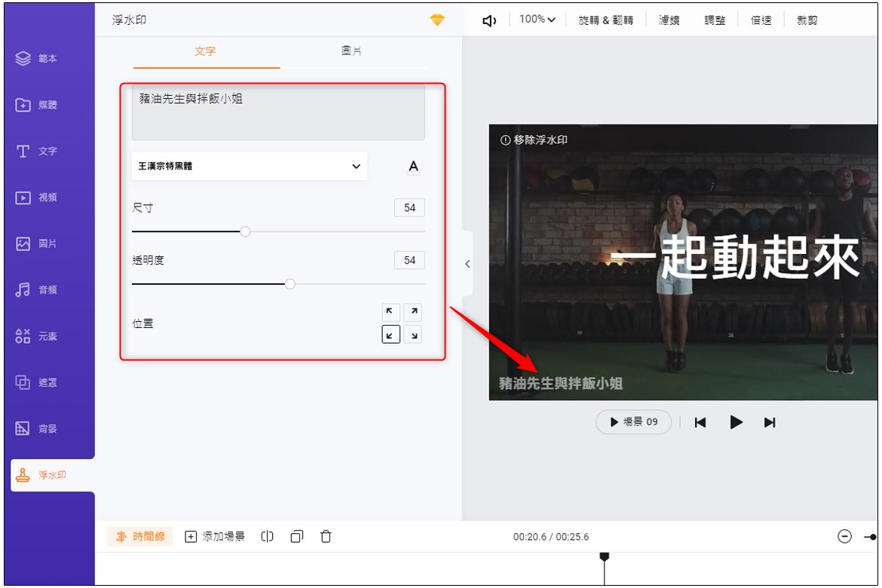This screenshot has width=882, height=588.
Task: Click the timeline zoom-out minus icon
Action: pos(844,537)
